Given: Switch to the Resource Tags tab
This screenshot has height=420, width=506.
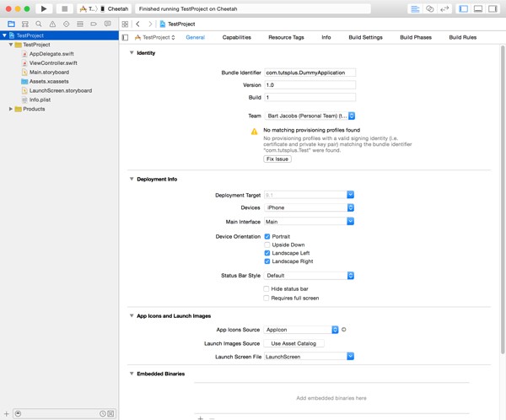Looking at the screenshot, I should [x=286, y=37].
